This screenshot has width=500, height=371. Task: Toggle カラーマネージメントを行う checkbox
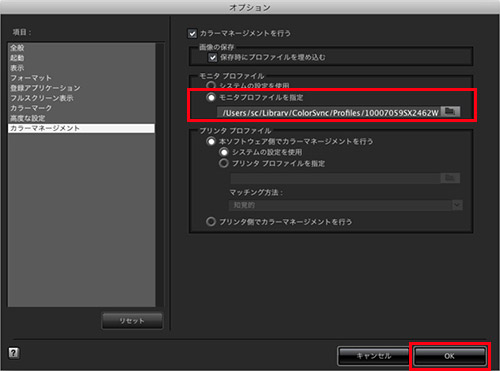pyautogui.click(x=192, y=33)
